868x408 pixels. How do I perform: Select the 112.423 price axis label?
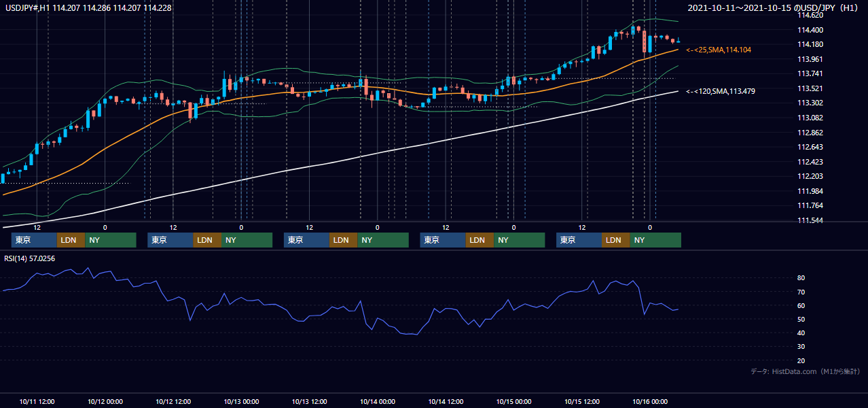point(810,162)
